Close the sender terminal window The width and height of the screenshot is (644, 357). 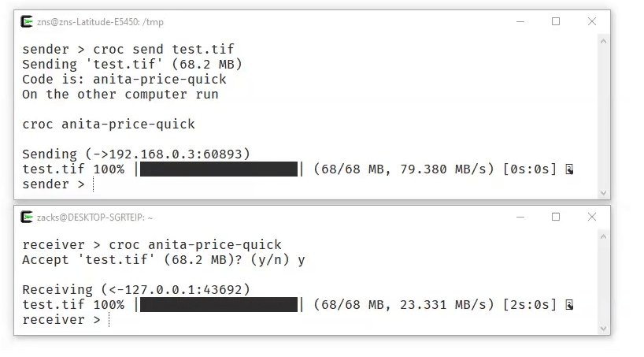click(592, 21)
